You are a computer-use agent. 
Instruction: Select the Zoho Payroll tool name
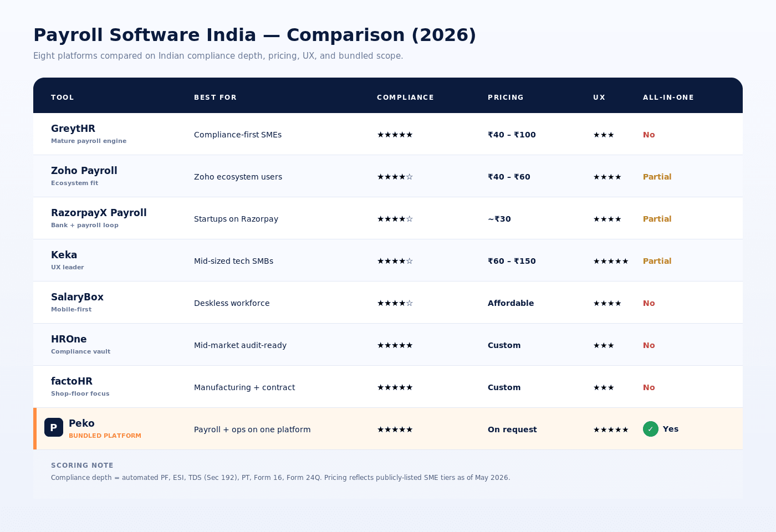84,171
